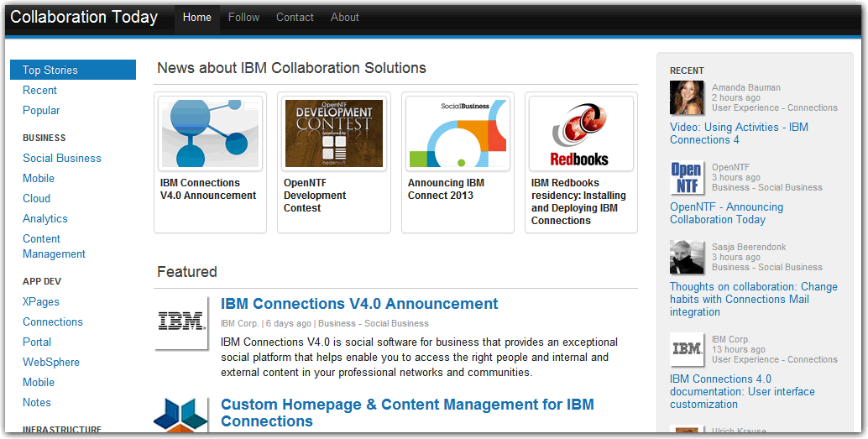Open the Redbooks thumbnail image

click(581, 133)
